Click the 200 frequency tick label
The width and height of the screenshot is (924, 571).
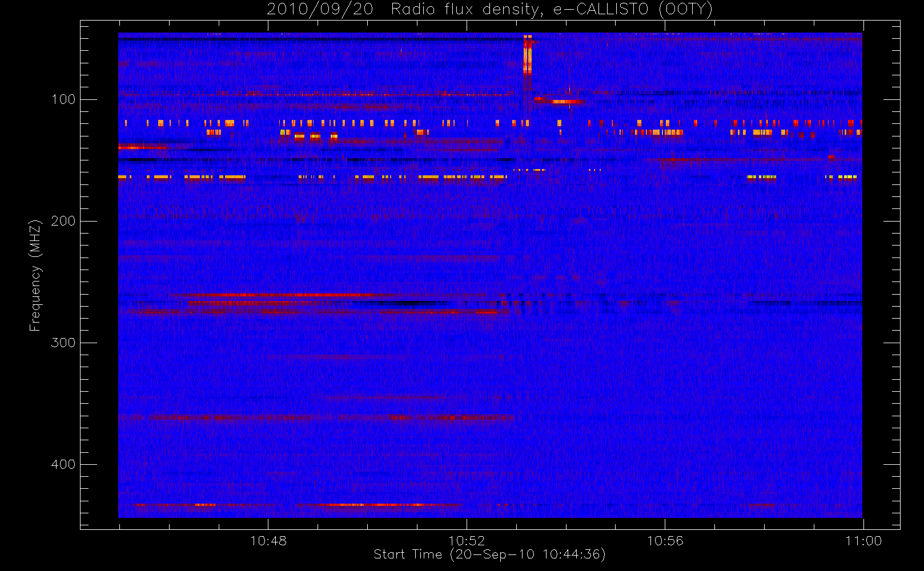coord(63,221)
